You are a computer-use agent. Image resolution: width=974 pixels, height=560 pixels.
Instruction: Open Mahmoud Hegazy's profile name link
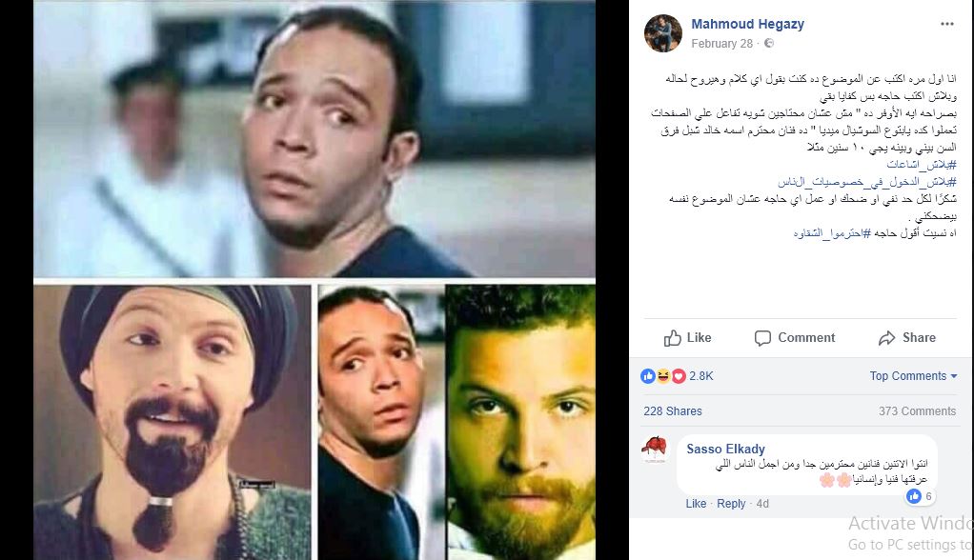[747, 24]
